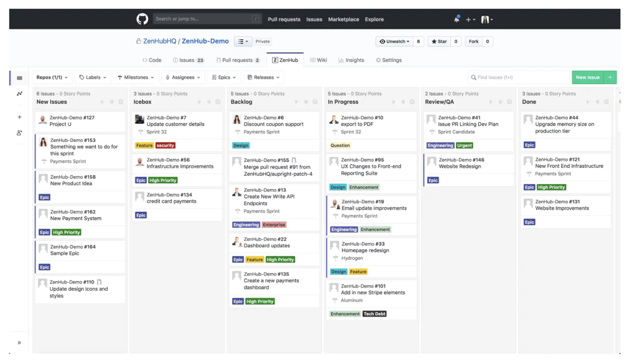Open the Update customer details card
628x364 pixels.
[177, 131]
